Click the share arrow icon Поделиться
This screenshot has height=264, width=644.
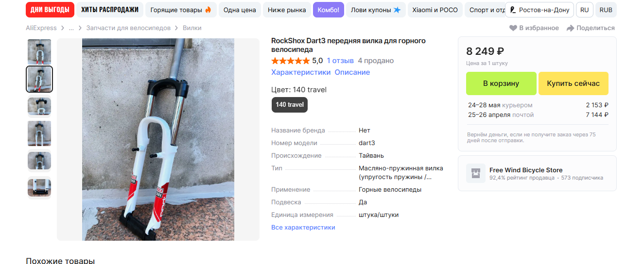571,28
